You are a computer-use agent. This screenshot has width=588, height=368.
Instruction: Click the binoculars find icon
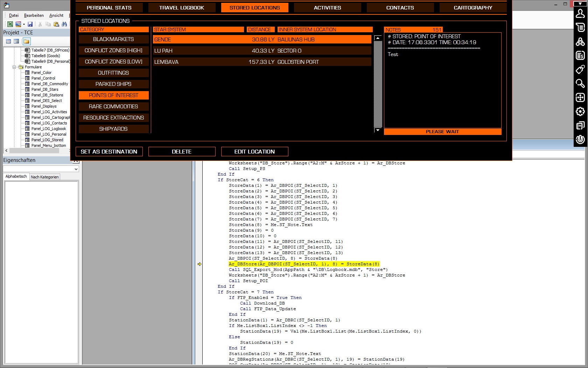pyautogui.click(x=64, y=24)
